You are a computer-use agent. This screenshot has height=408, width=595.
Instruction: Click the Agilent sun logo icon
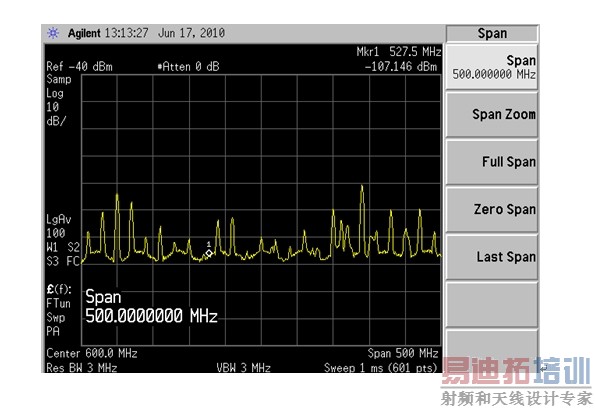(x=53, y=33)
